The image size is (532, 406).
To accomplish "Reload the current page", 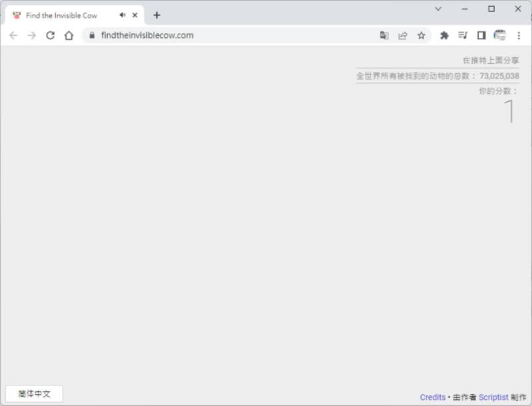I will tap(51, 35).
